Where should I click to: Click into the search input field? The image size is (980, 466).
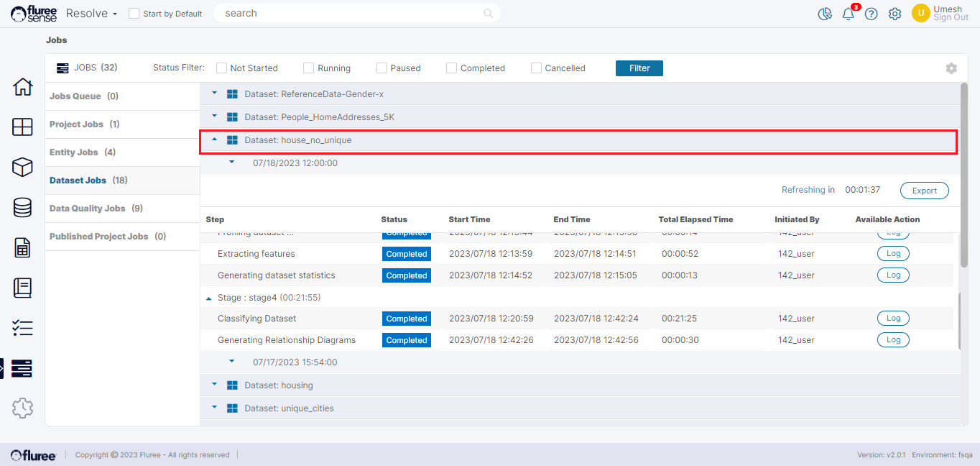pos(352,14)
